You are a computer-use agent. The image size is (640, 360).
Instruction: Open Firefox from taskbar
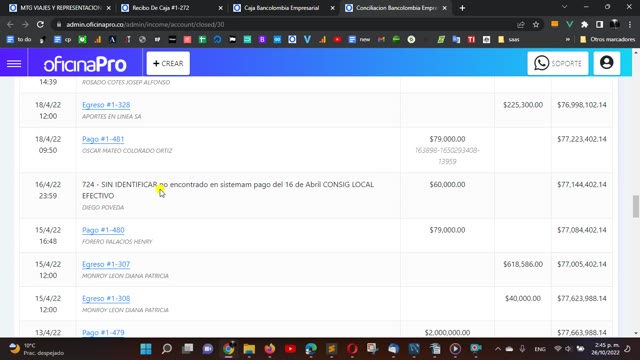[270, 349]
